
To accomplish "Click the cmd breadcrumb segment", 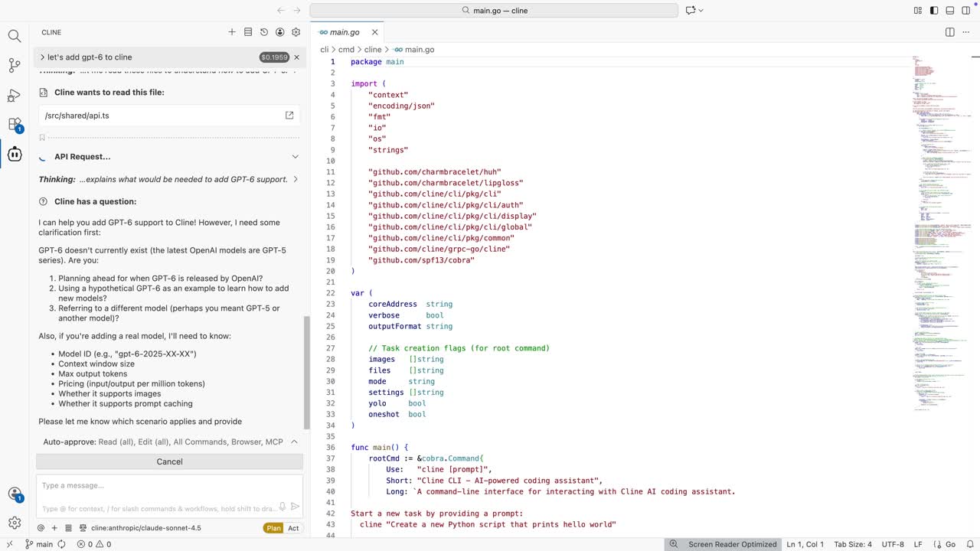I will (x=346, y=49).
